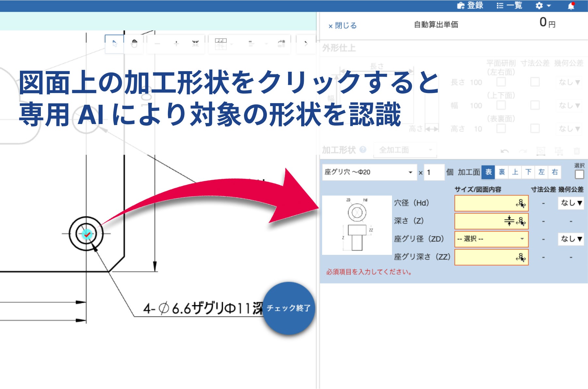The height and width of the screenshot is (389, 588).
Task: Click the counterbore hole diagram thumbnail
Action: click(x=357, y=225)
